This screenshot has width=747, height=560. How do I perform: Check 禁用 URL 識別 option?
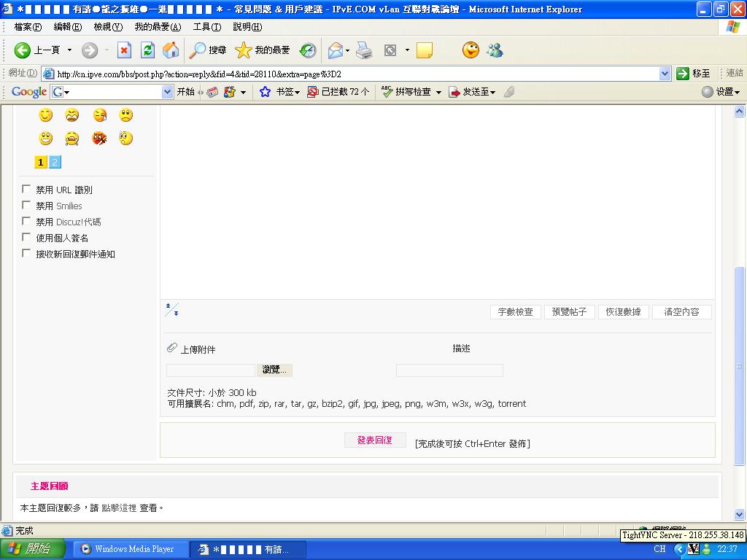[27, 189]
